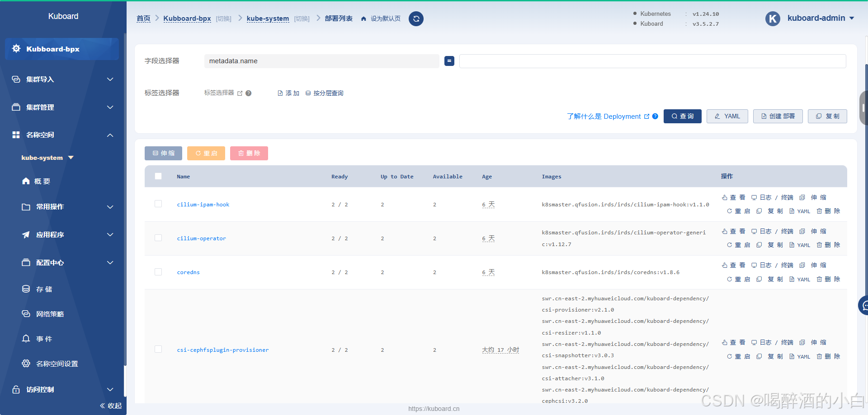Image resolution: width=868 pixels, height=415 pixels.
Task: Click the equals operator icon after metadata.name
Action: point(449,61)
